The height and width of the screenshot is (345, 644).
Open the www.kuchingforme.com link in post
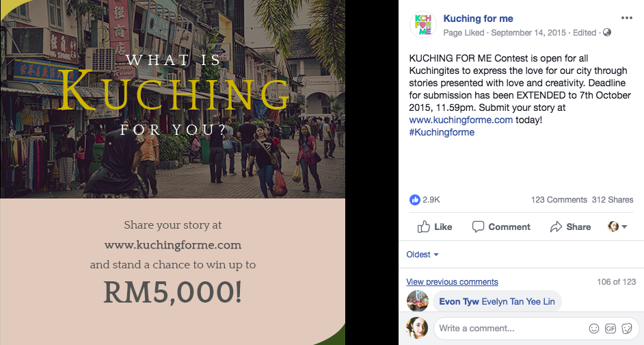click(x=461, y=120)
